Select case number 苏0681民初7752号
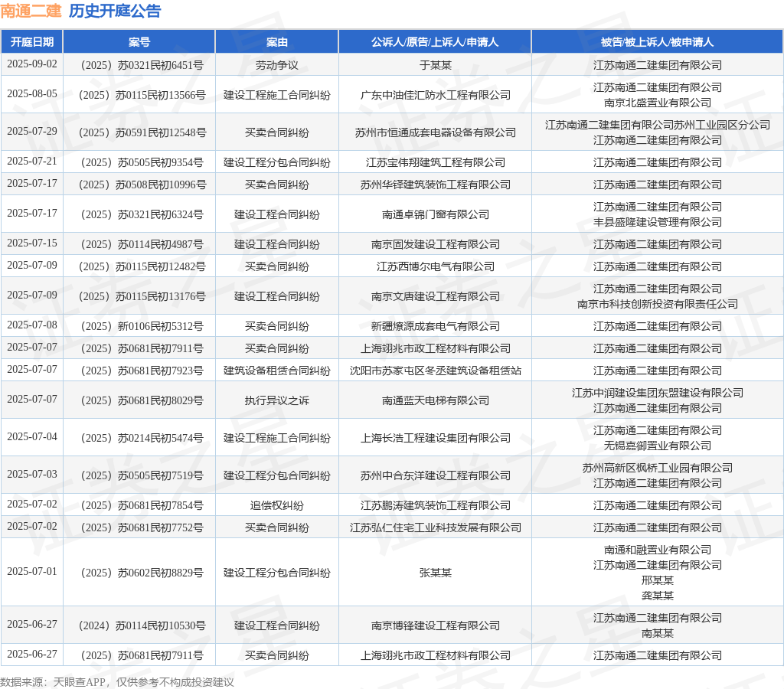This screenshot has width=784, height=689. 161,527
